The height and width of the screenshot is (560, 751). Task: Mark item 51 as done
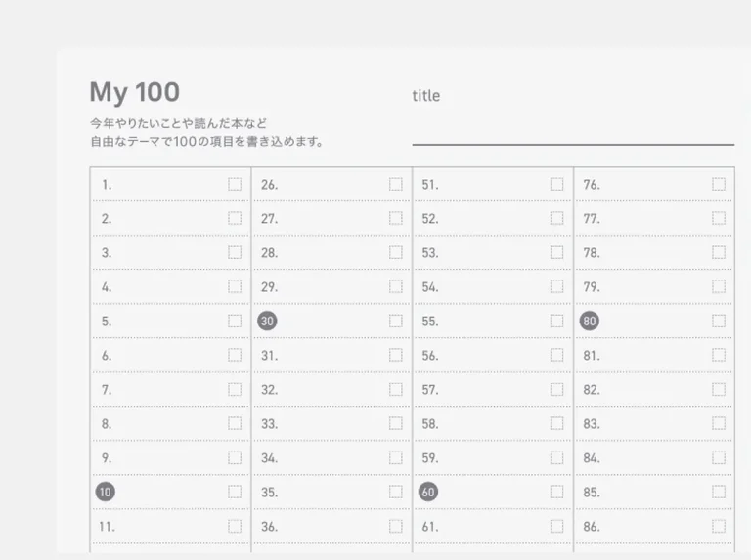[x=556, y=185]
